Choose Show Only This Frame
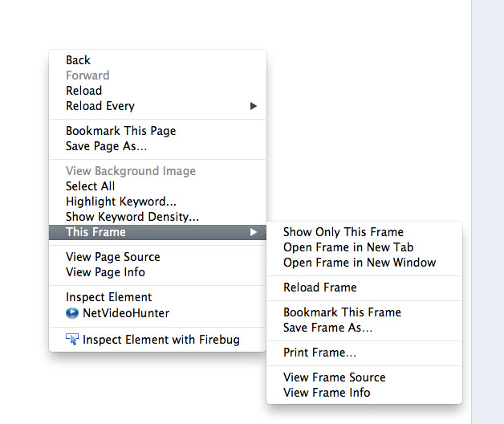 pos(343,232)
